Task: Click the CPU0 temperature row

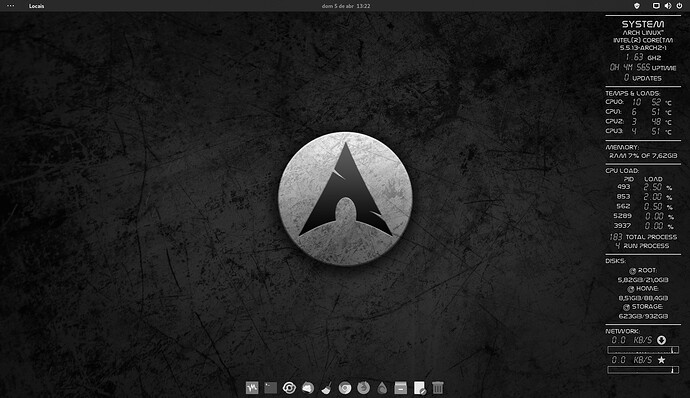Action: pos(639,102)
